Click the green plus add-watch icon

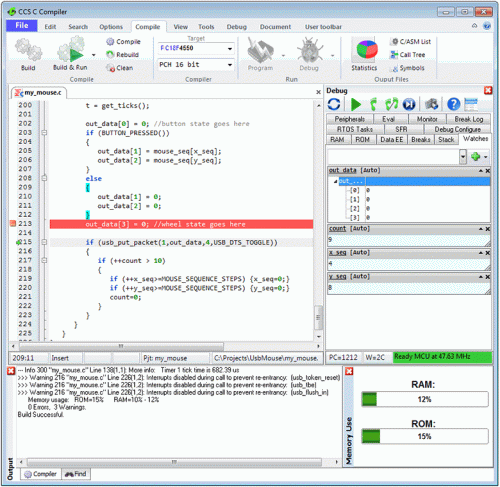[x=475, y=156]
